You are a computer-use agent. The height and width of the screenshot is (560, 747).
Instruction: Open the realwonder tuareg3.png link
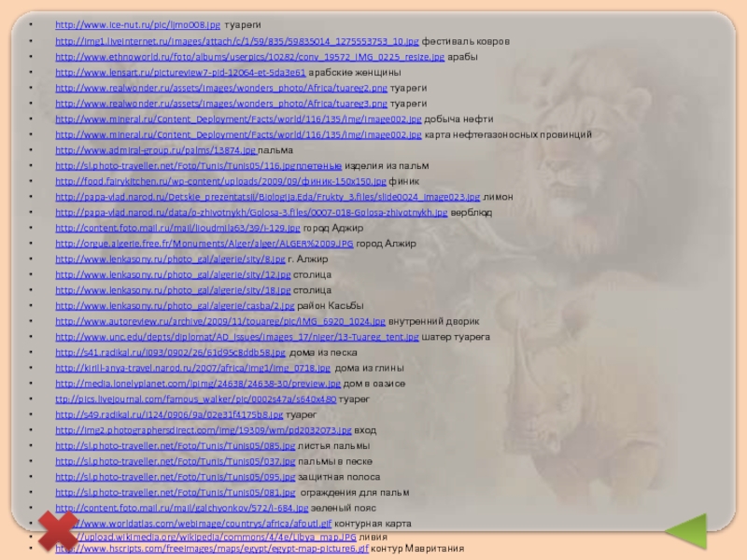[x=221, y=104]
